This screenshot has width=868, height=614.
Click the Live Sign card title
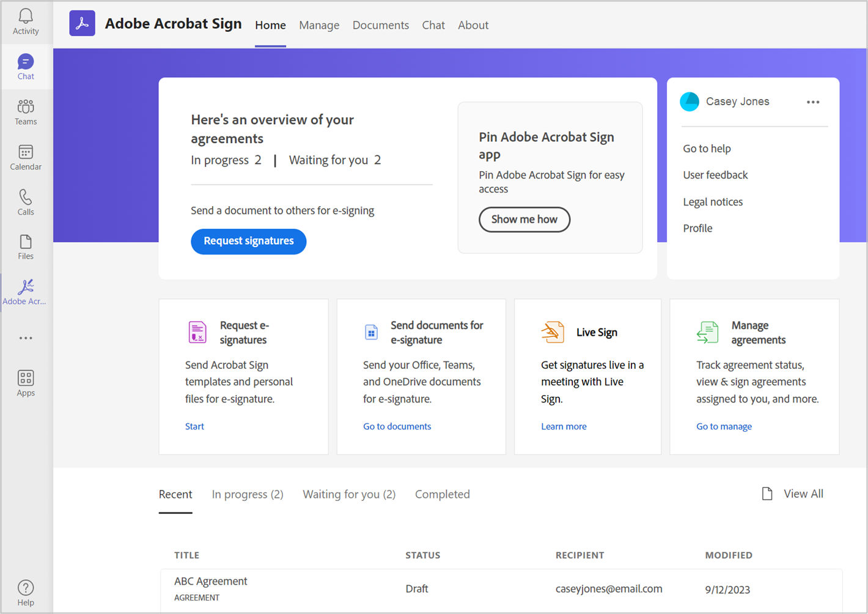[597, 332]
